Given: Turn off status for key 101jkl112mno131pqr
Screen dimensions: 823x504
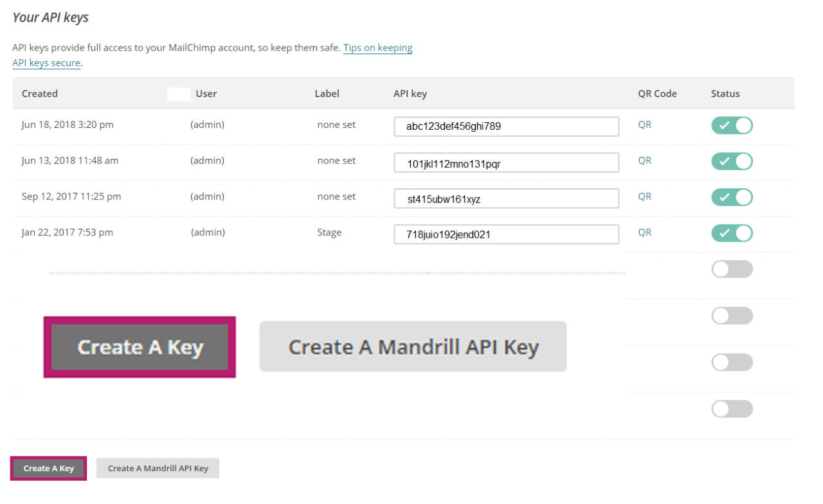Looking at the screenshot, I should [x=732, y=161].
